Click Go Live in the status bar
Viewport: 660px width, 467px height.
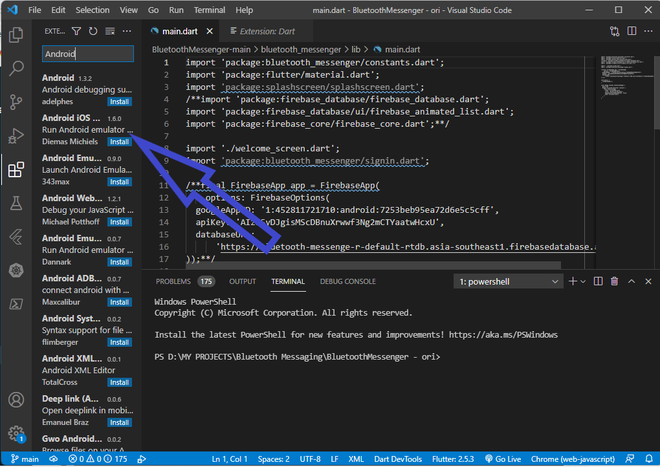pyautogui.click(x=503, y=459)
